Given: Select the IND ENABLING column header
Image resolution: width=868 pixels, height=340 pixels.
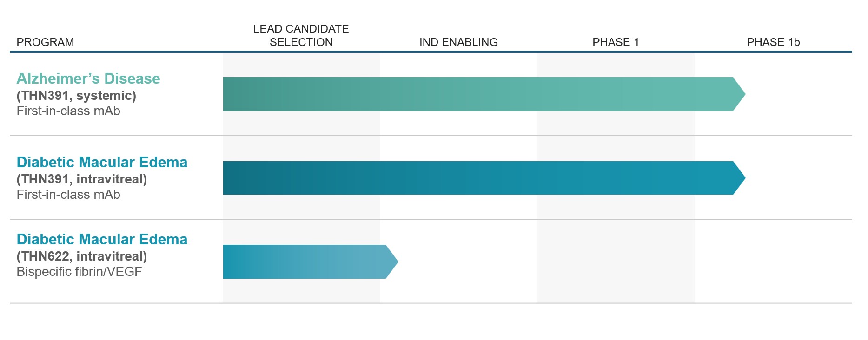Looking at the screenshot, I should click(458, 42).
